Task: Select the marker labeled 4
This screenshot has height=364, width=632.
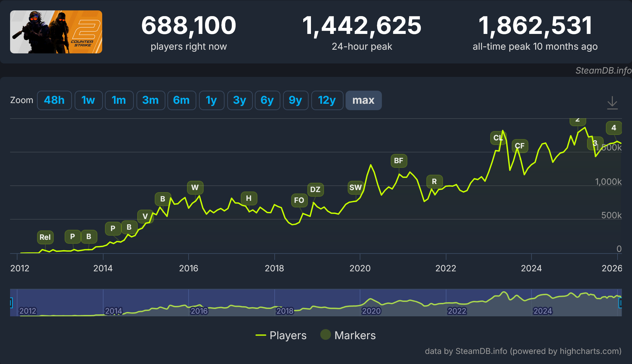Action: 614,128
